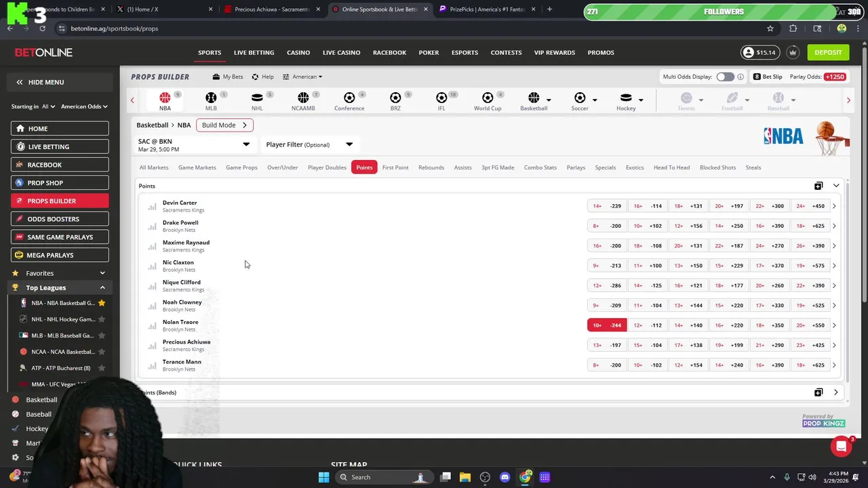
Task: Click multi-view icon in Points (Bands) row
Action: coord(818,392)
